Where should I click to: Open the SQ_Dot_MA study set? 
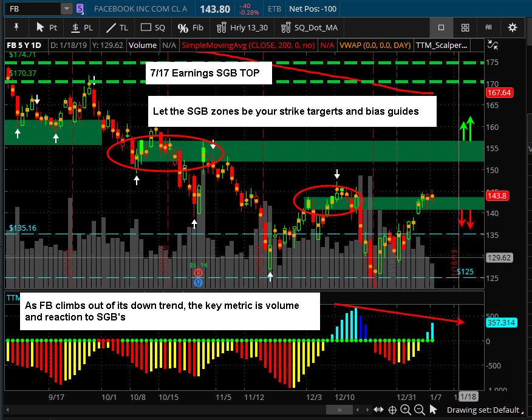pos(310,27)
